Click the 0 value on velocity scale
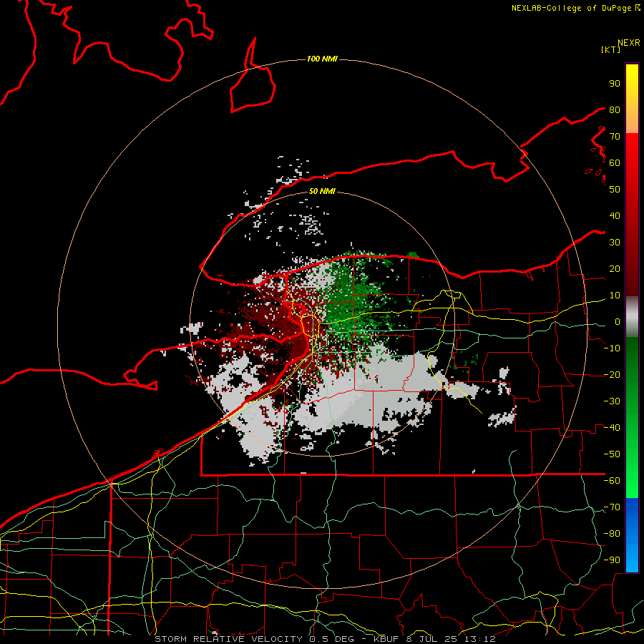This screenshot has height=644, width=644. pyautogui.click(x=618, y=322)
